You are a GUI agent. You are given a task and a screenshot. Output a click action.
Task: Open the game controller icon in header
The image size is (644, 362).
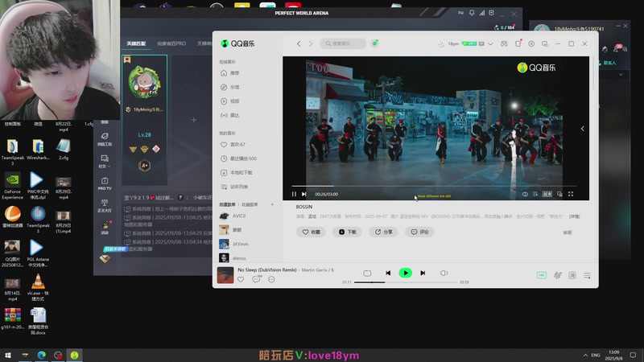pos(504,43)
